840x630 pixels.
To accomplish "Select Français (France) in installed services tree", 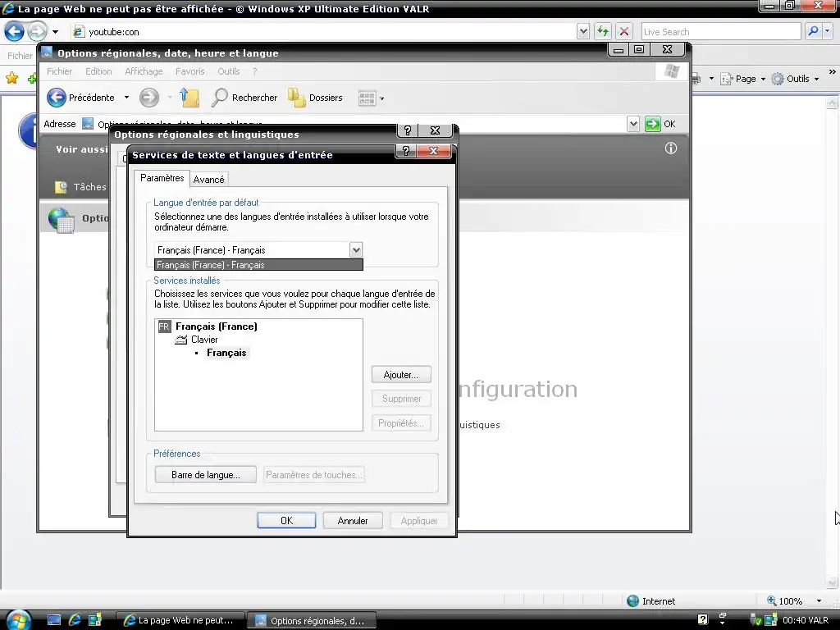I will tap(217, 326).
